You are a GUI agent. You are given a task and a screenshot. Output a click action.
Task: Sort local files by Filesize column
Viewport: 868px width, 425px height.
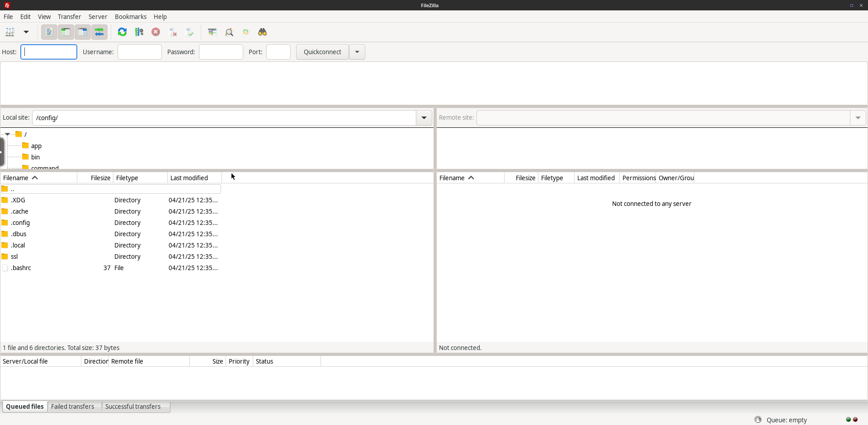[95, 178]
